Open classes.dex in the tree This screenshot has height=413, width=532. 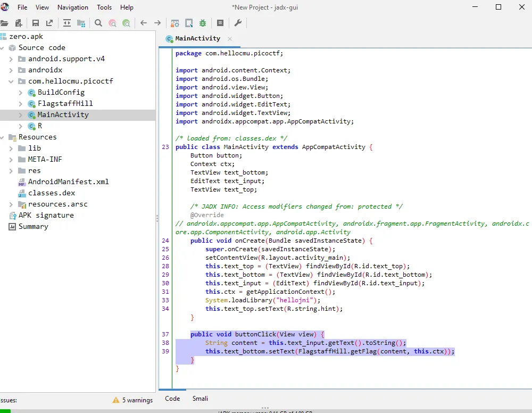point(52,193)
